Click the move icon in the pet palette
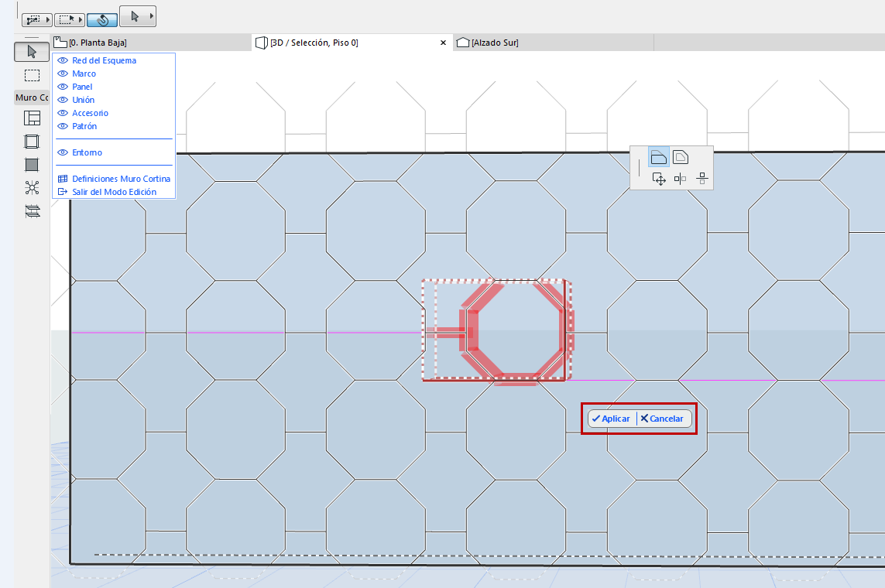 pos(659,178)
